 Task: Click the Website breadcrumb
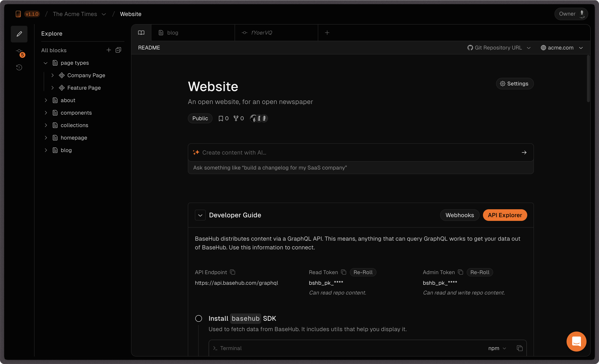pos(131,14)
